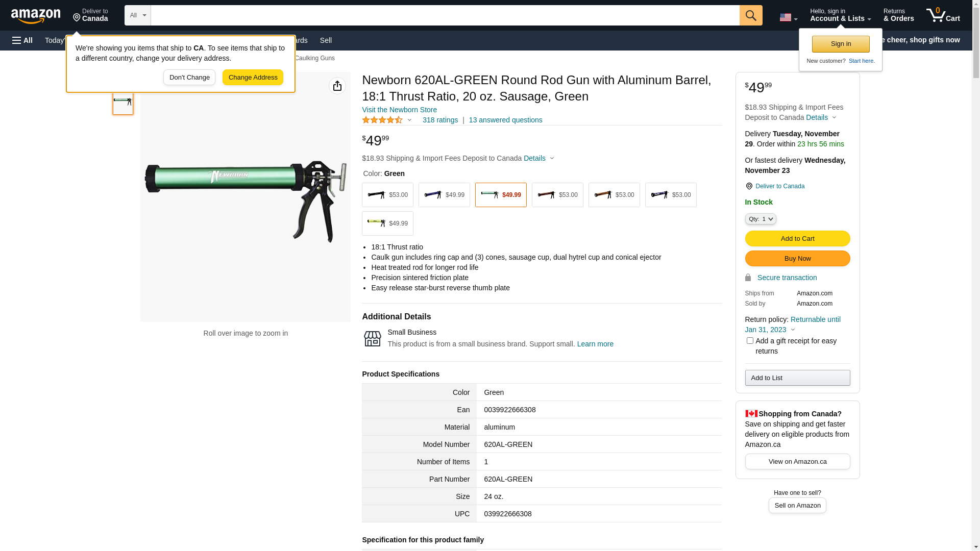Click the green caulk gun thumbnail
This screenshot has height=551, width=980.
(x=123, y=104)
